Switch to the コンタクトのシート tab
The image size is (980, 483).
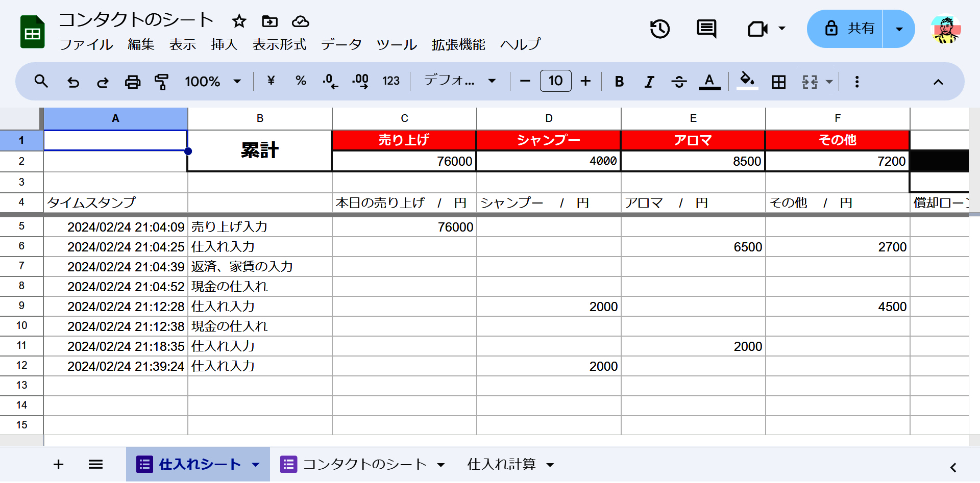tap(364, 464)
